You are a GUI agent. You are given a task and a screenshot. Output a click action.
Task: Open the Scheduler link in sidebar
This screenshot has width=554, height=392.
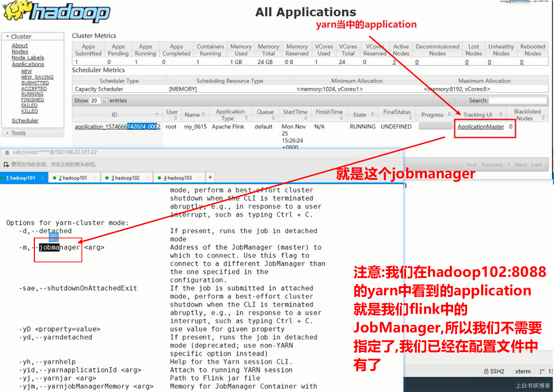25,121
